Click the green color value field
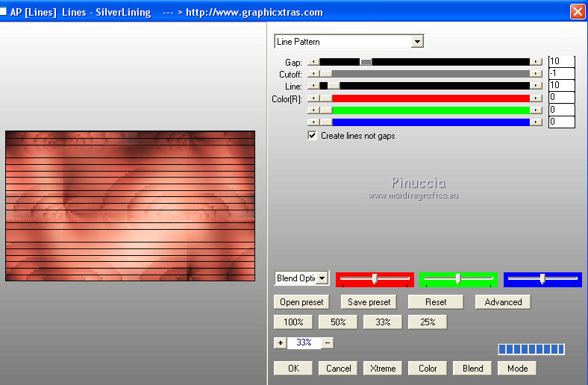This screenshot has height=385, width=588. pos(561,110)
